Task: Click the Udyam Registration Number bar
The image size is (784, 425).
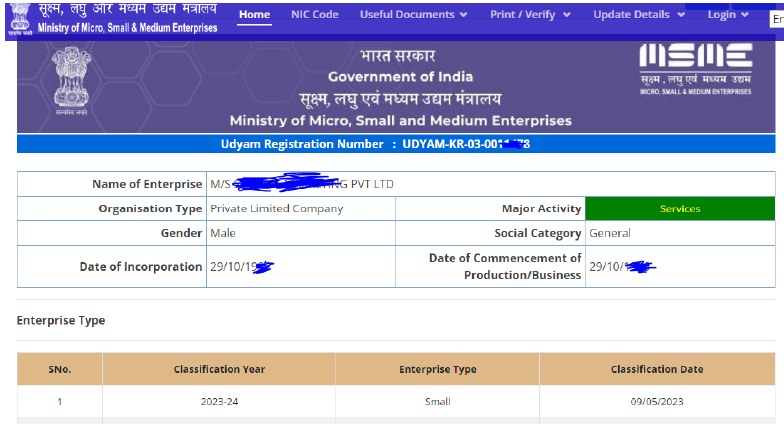Action: pos(396,144)
